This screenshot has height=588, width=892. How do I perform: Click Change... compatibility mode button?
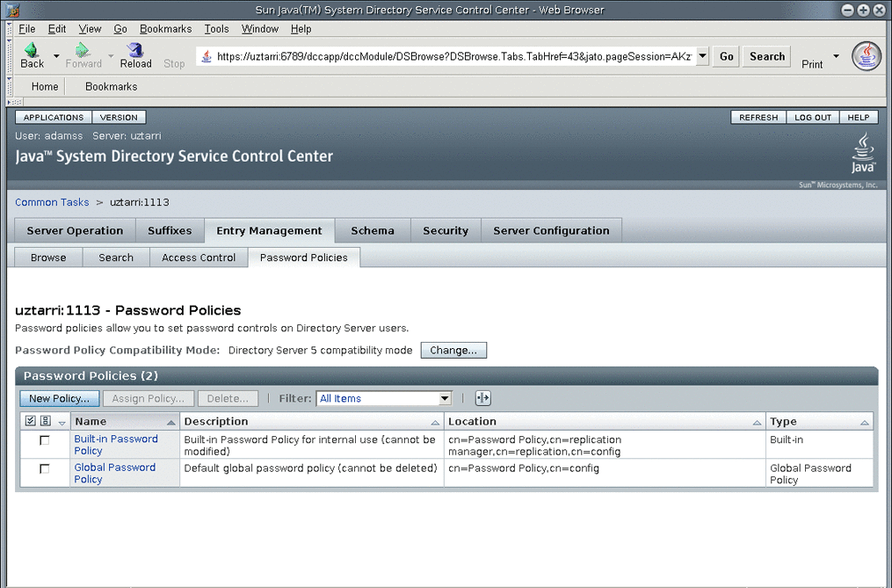[453, 350]
